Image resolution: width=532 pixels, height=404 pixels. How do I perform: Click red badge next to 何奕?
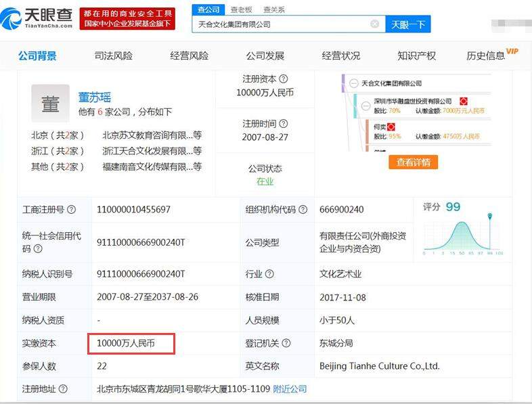tap(391, 127)
